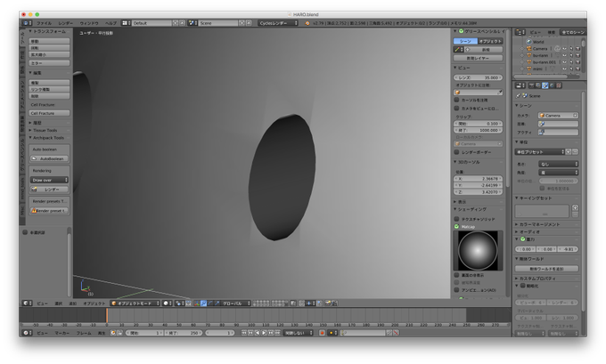Open the timeline sync mode dropdown
Image resolution: width=606 pixels, height=364 pixels.
[x=299, y=333]
